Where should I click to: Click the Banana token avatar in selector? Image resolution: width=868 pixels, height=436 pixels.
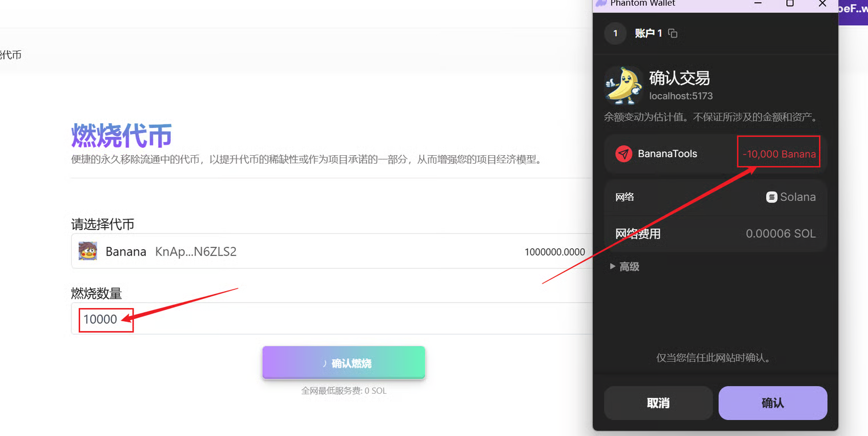point(88,251)
